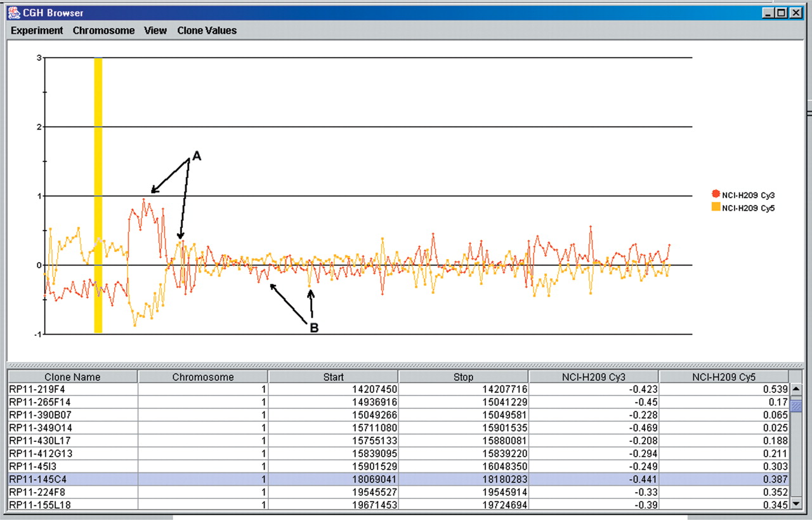Select the RP11-219F4 clone row
The width and height of the screenshot is (812, 520).
coord(72,389)
